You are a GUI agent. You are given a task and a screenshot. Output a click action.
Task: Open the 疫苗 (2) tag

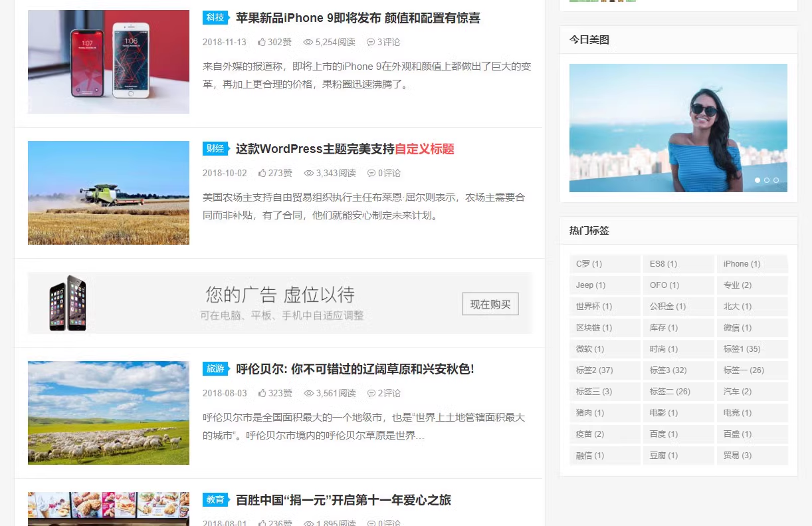tap(605, 434)
